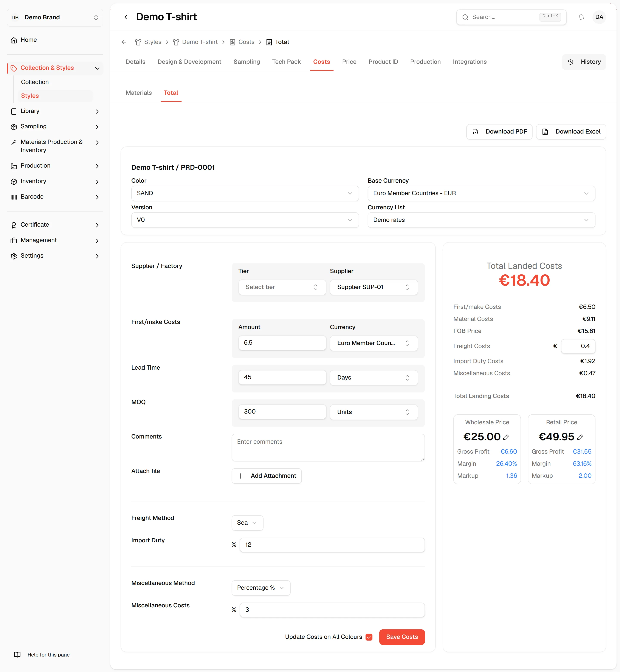Switch to the Materials sub-tab

click(x=139, y=93)
